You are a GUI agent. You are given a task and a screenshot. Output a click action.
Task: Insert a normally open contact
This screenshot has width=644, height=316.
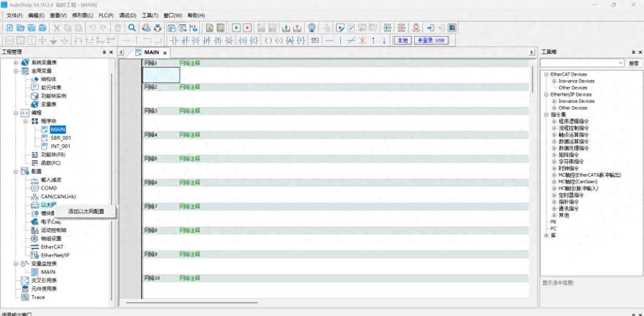[174, 40]
